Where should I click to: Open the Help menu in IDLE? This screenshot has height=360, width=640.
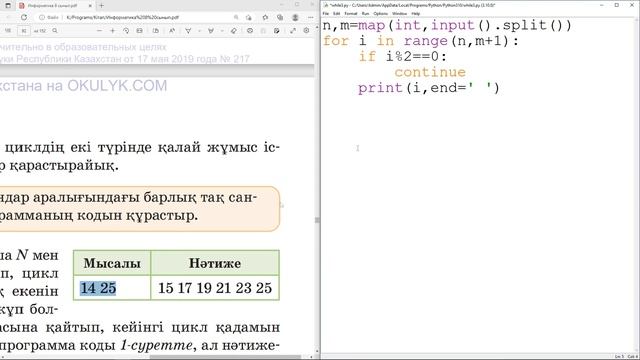tap(416, 13)
